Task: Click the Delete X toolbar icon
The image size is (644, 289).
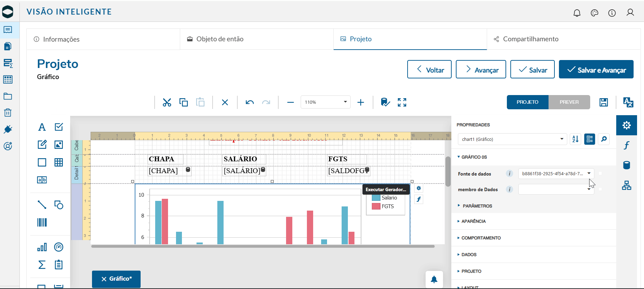Action: (x=225, y=102)
